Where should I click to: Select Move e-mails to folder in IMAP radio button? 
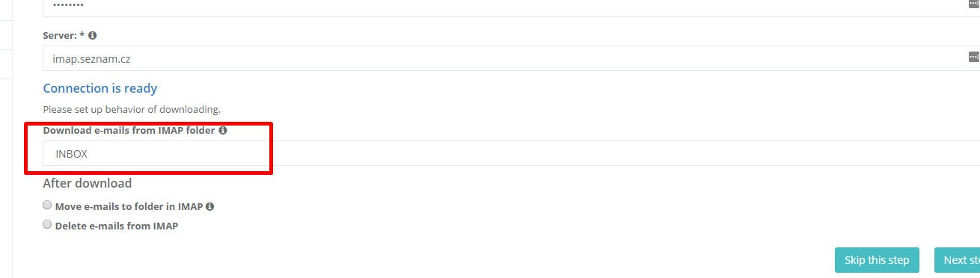[48, 206]
